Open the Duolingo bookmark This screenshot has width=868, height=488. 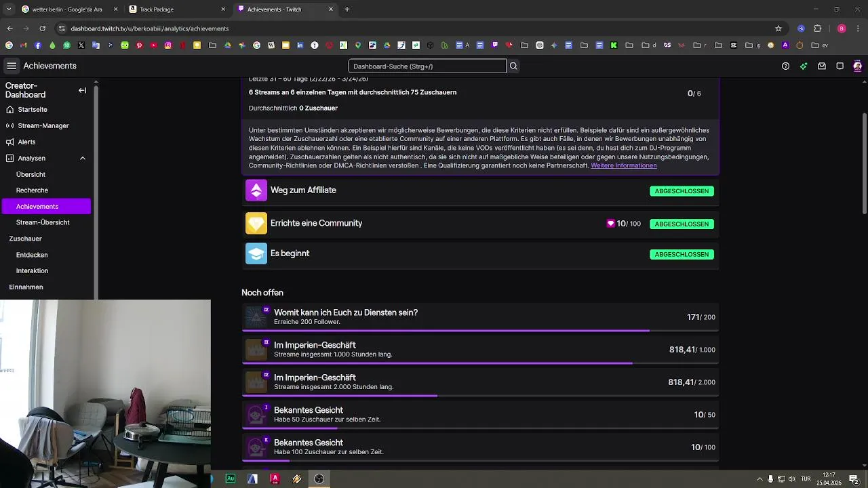(x=125, y=45)
